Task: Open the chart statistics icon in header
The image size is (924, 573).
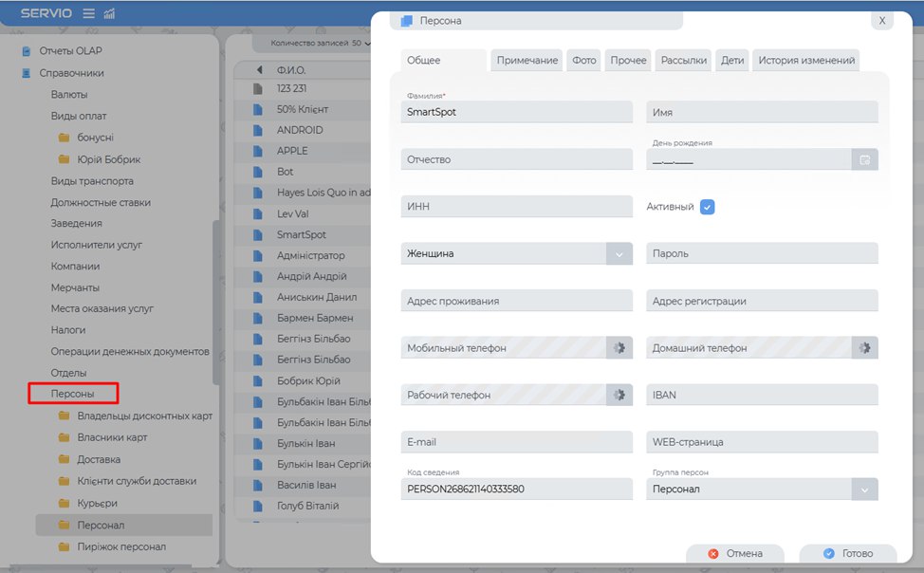Action: tap(109, 13)
